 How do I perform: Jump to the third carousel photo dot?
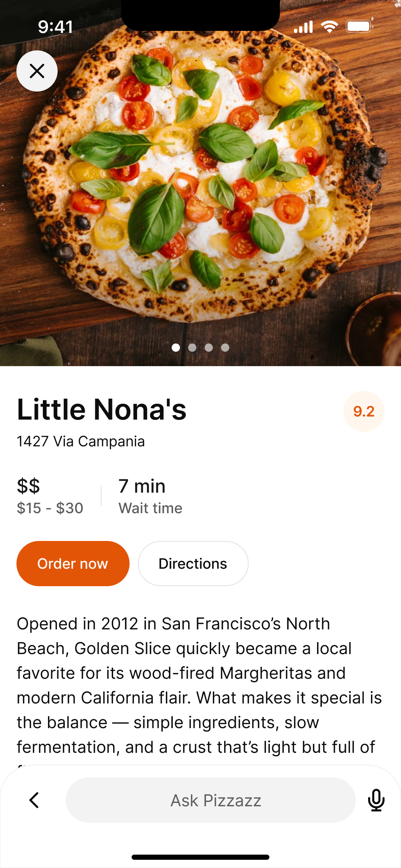point(209,348)
